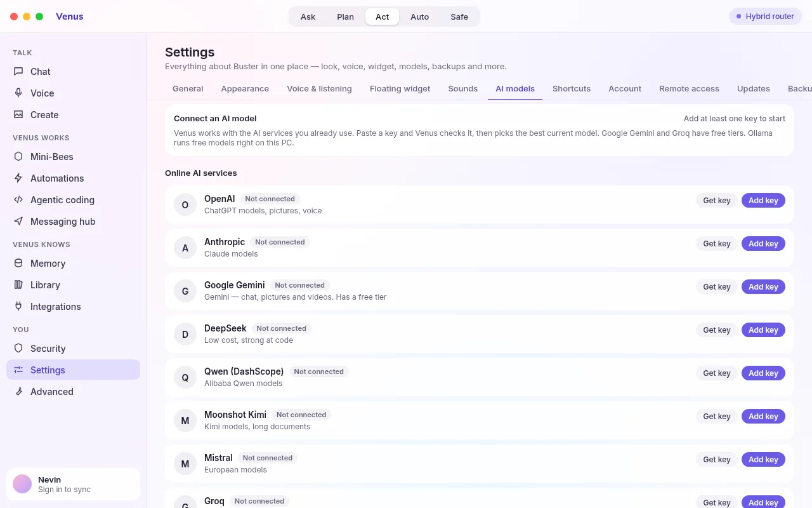Image resolution: width=812 pixels, height=508 pixels.
Task: Click Get key for Google Gemini
Action: click(717, 287)
